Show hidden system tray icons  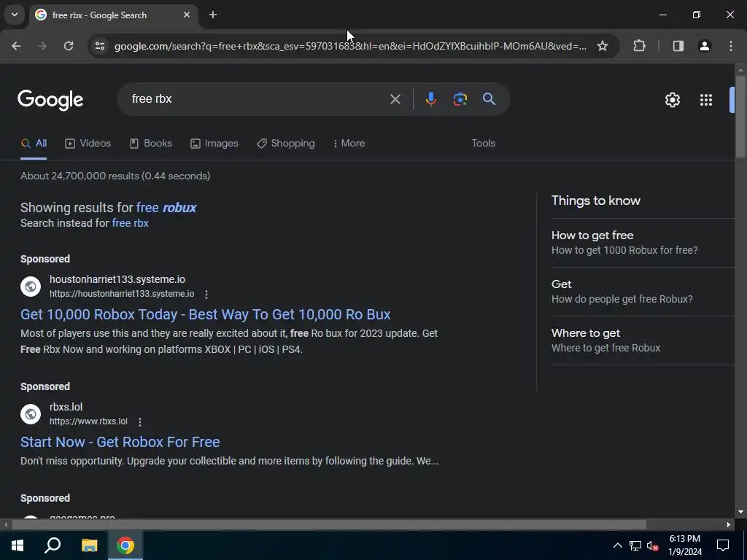click(x=617, y=545)
